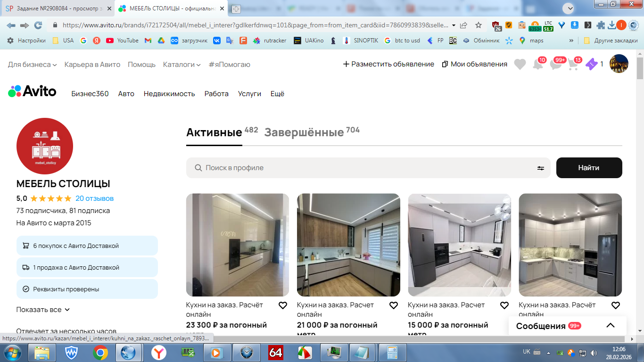The image size is (644, 362).
Task: Toggle heart on the fourth kitchen listing
Action: 616,305
